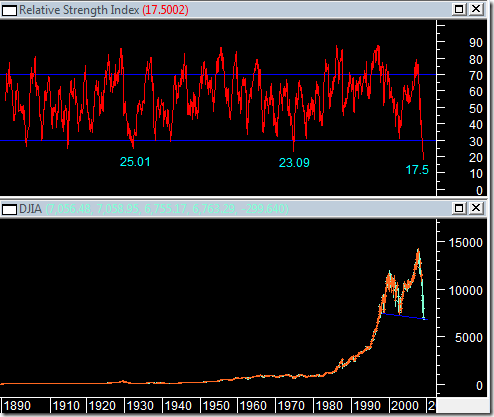Click the 17.5 RSI low annotation
The image size is (494, 417).
pyautogui.click(x=417, y=170)
